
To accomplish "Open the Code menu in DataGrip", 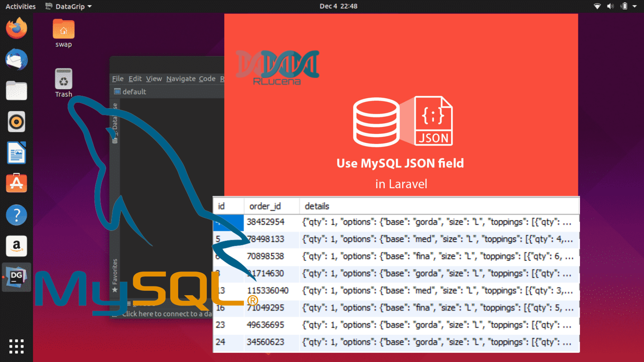I will [x=207, y=79].
